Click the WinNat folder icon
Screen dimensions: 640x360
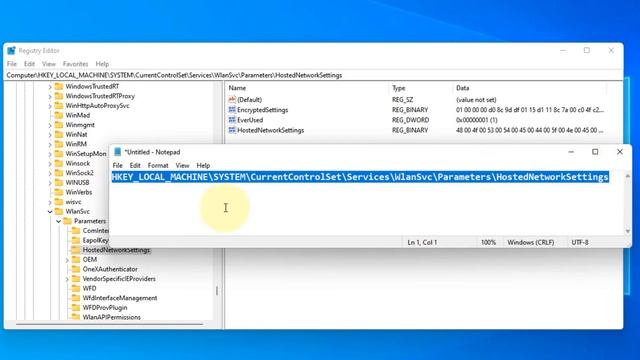(59, 134)
